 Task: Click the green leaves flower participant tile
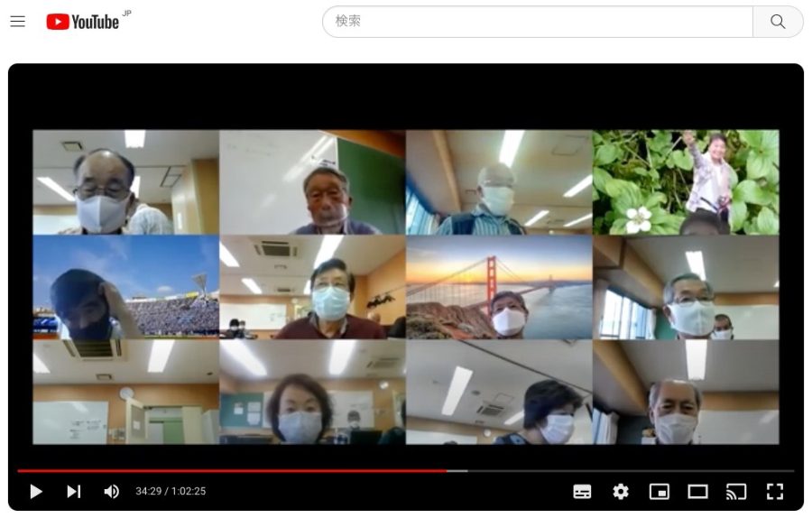685,182
